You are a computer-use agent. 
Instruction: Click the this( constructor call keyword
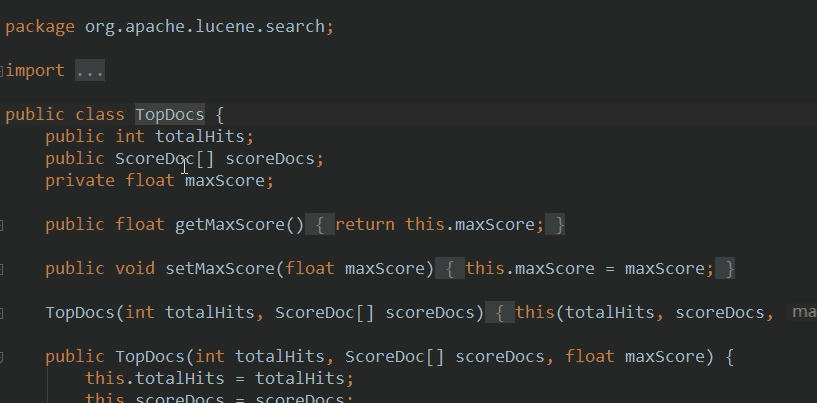pos(535,312)
